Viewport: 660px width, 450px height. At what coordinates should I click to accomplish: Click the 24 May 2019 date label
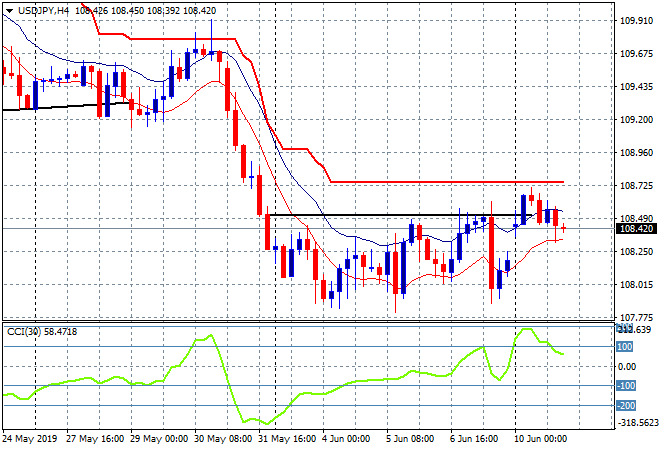(29, 439)
